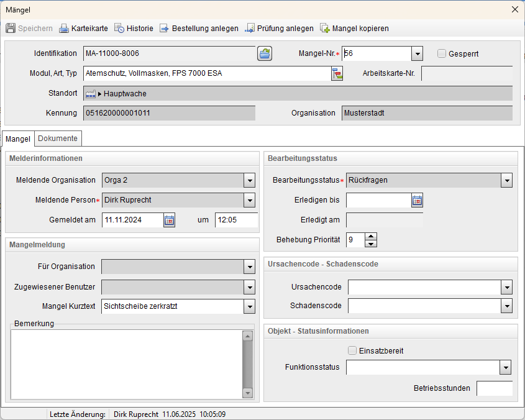The image size is (525, 420).
Task: Open tree selector beside Modul, Art, Typ
Action: 337,74
